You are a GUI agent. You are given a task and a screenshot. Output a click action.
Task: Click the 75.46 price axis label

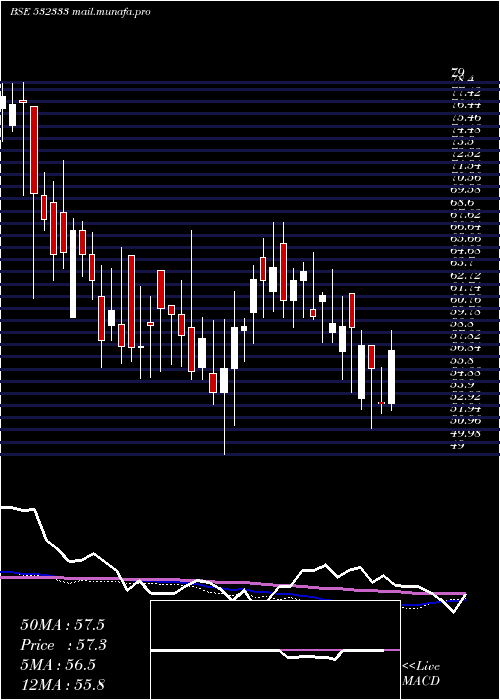466,117
